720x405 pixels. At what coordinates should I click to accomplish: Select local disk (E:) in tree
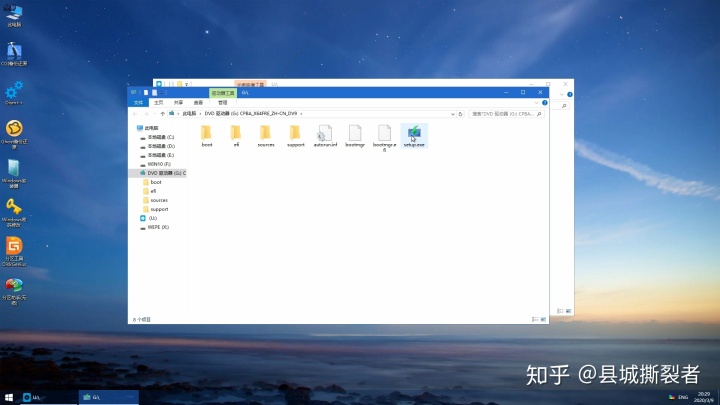157,155
